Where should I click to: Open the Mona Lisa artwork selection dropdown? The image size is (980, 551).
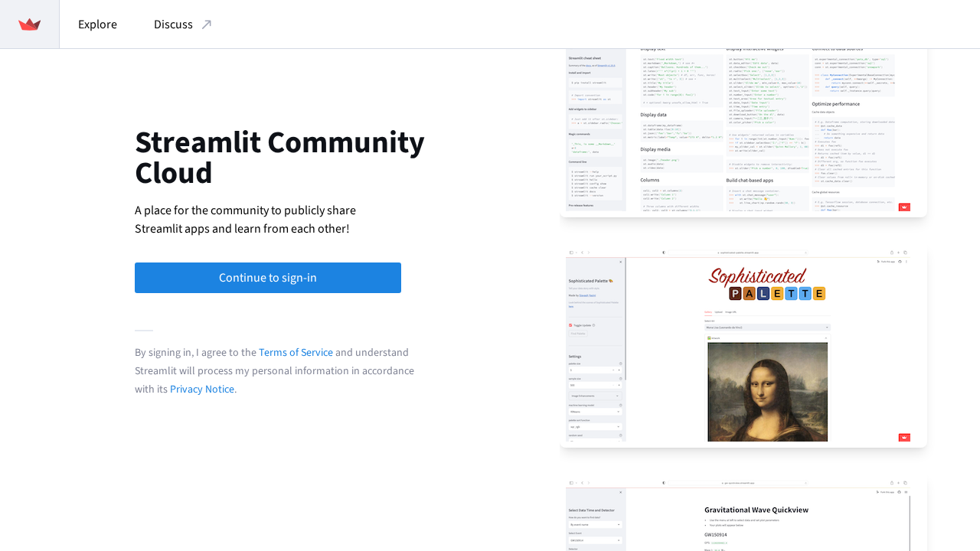point(767,327)
